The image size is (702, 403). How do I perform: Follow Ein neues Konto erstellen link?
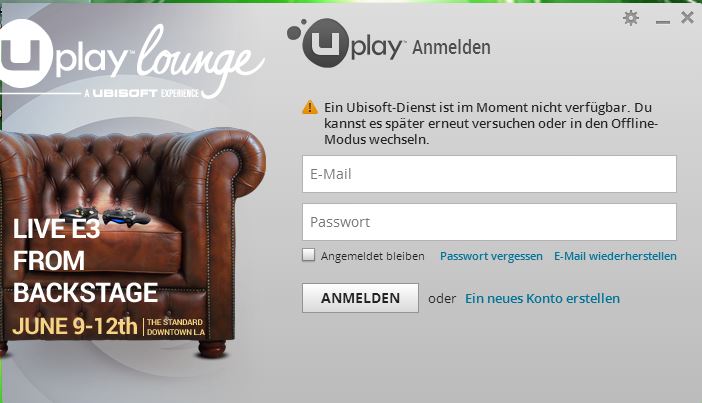click(x=542, y=298)
